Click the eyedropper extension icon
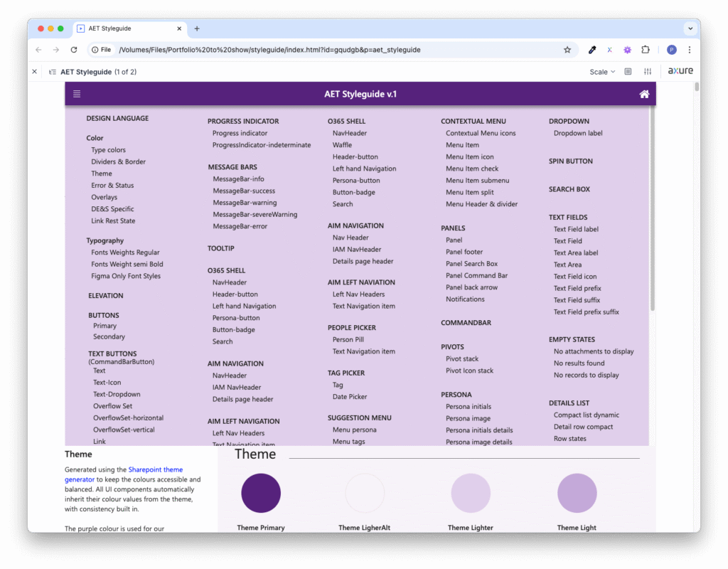 coord(592,50)
